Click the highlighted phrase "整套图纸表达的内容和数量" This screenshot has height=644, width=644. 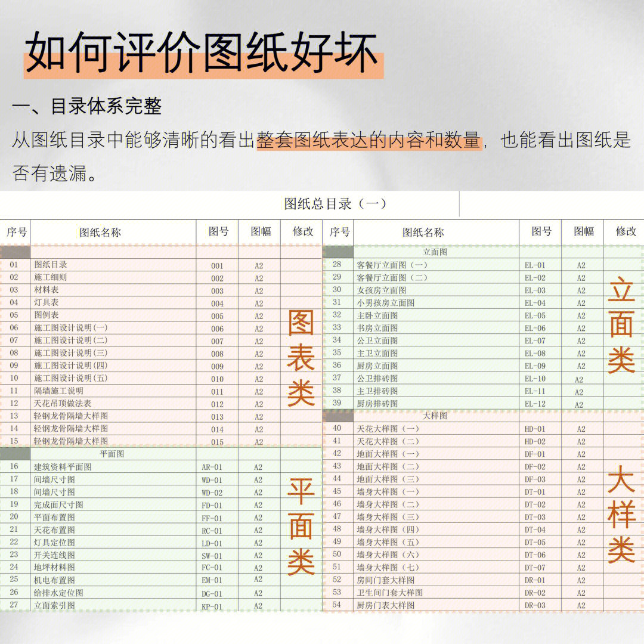coord(369,140)
